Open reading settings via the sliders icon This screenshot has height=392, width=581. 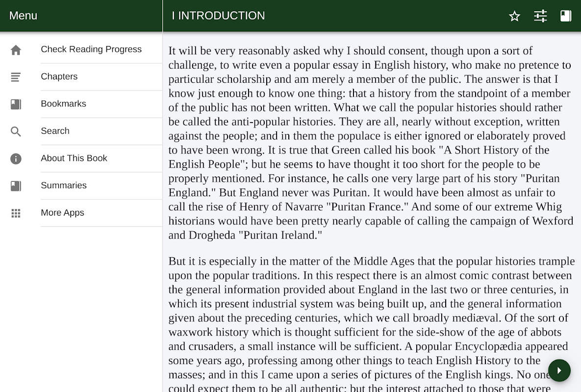(540, 16)
